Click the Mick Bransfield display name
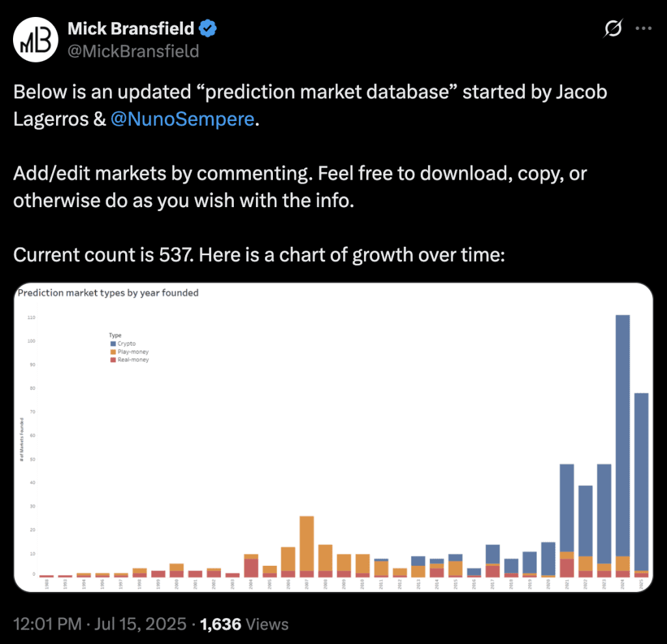 (x=131, y=29)
